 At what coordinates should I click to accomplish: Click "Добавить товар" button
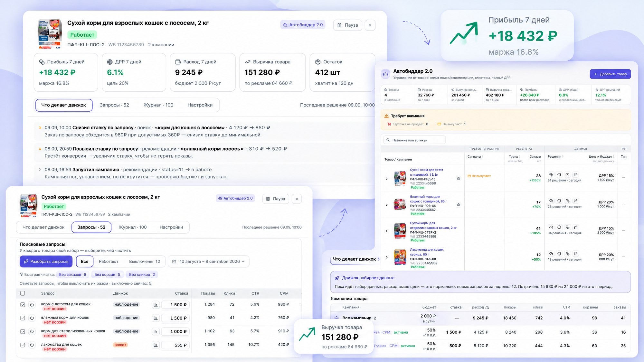coord(610,74)
